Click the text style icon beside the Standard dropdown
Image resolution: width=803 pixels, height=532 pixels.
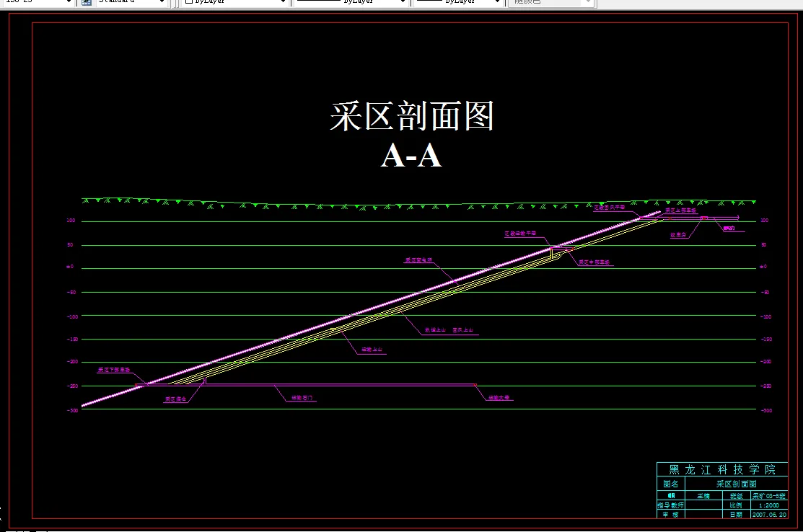pyautogui.click(x=86, y=2)
